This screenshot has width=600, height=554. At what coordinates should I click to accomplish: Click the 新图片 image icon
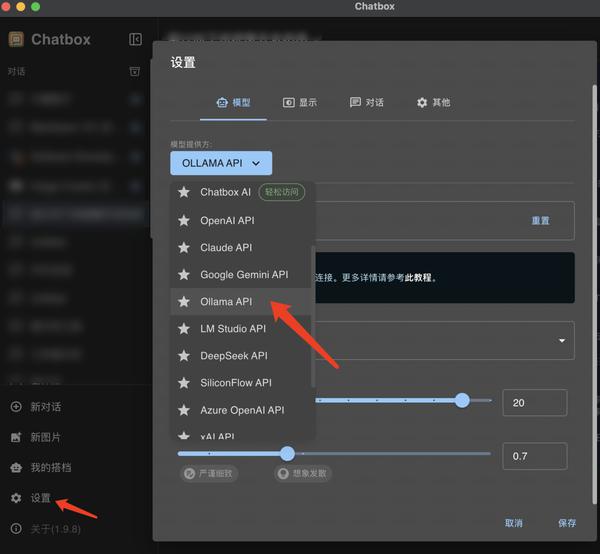16,437
